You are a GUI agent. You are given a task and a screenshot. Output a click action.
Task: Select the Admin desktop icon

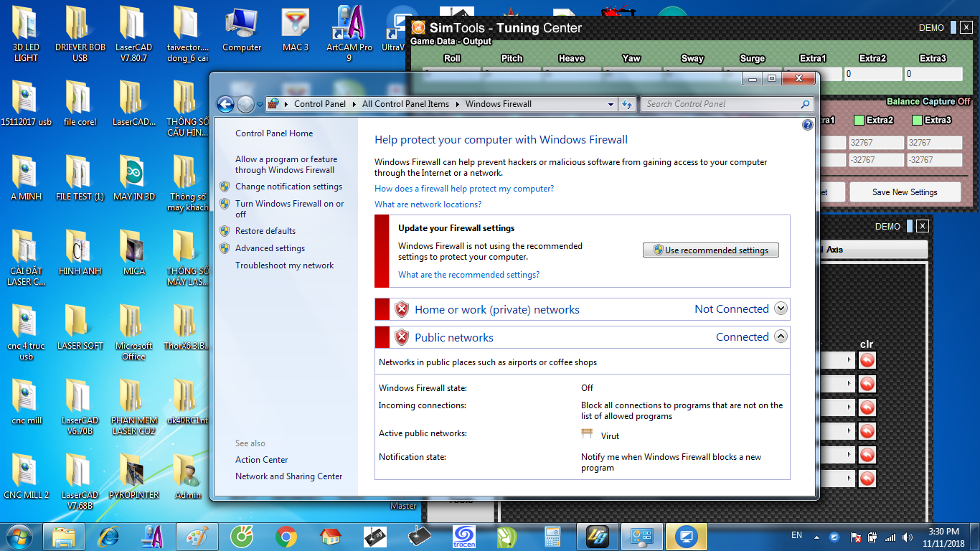tap(188, 476)
